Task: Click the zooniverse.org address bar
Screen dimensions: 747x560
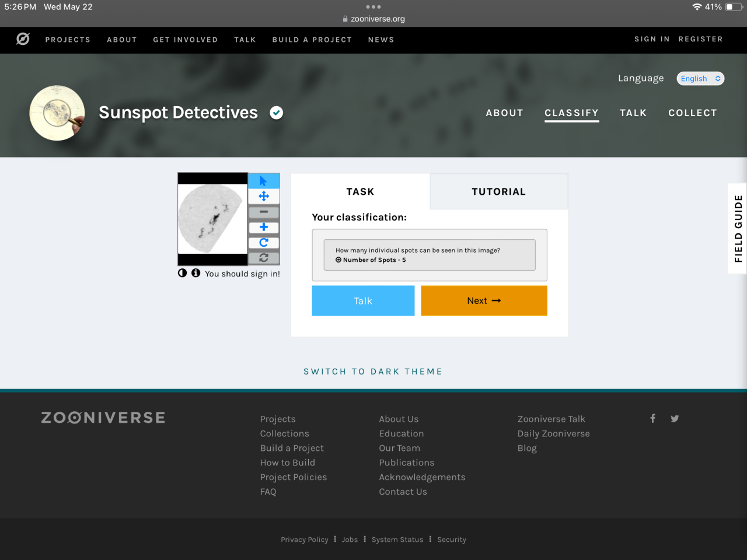Action: [373, 19]
